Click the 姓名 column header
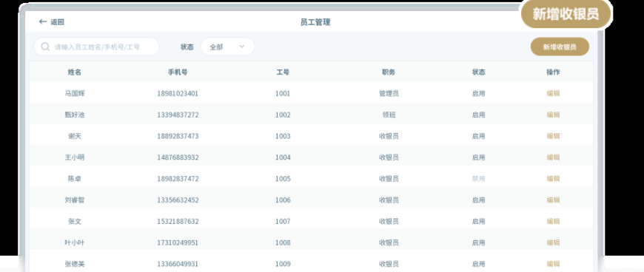The height and width of the screenshot is (272, 644). 75,72
